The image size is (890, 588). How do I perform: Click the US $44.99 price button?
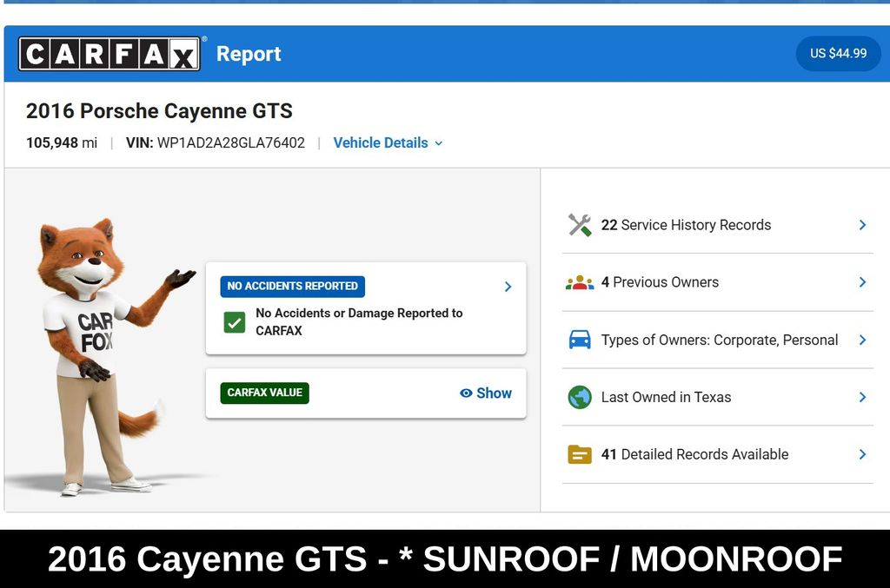[x=839, y=53]
